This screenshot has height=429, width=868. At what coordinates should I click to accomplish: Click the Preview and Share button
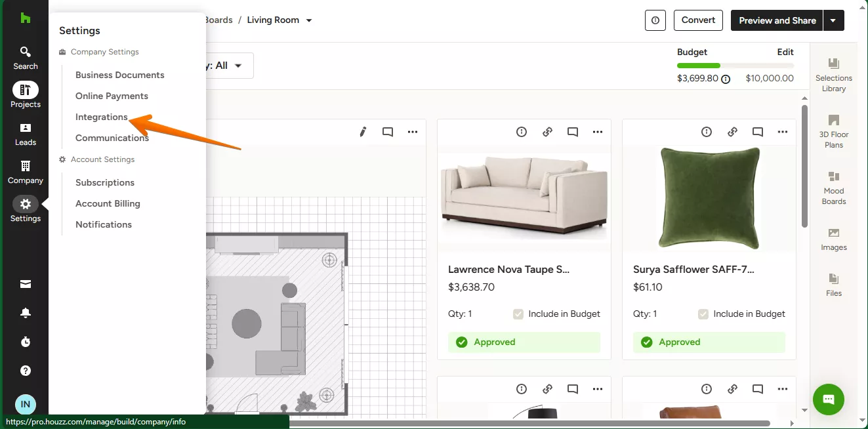click(x=777, y=20)
